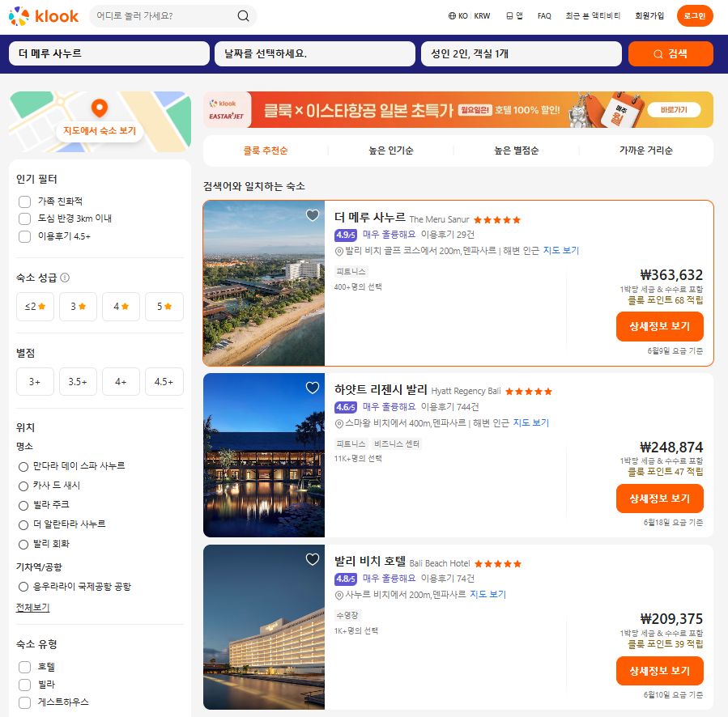Check the 이용후기 4.5+ filter
Screen dimensions: 728x717
point(24,236)
